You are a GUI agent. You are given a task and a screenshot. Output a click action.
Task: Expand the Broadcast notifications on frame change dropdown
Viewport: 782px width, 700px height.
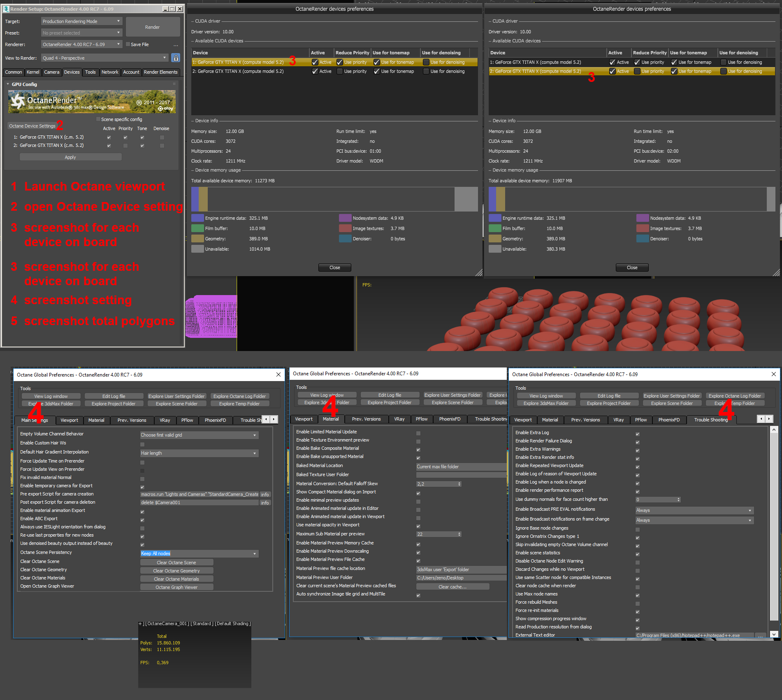695,520
